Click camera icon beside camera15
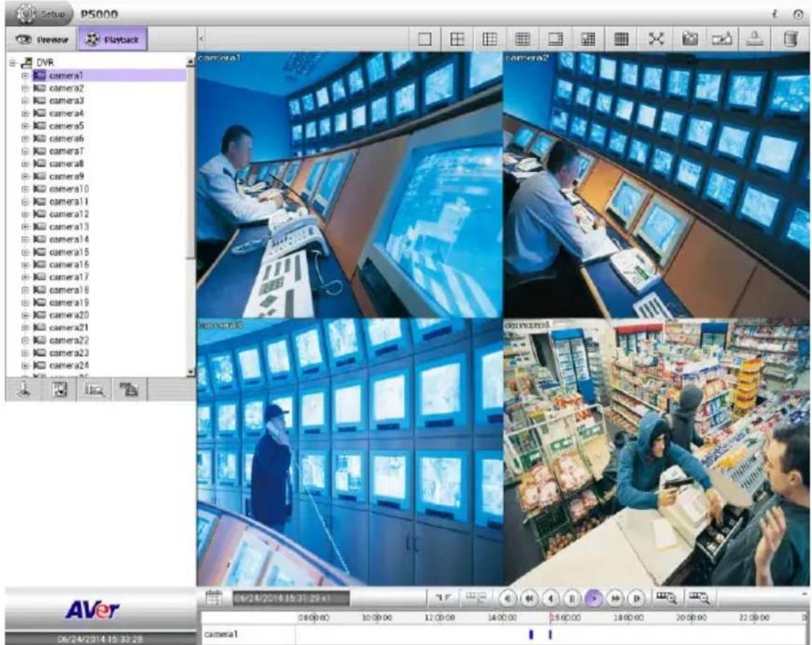Viewport: 812px width, 645px height. 39,252
